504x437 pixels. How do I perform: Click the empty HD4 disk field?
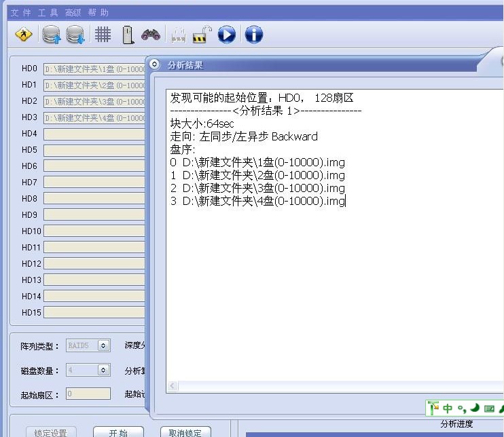94,134
